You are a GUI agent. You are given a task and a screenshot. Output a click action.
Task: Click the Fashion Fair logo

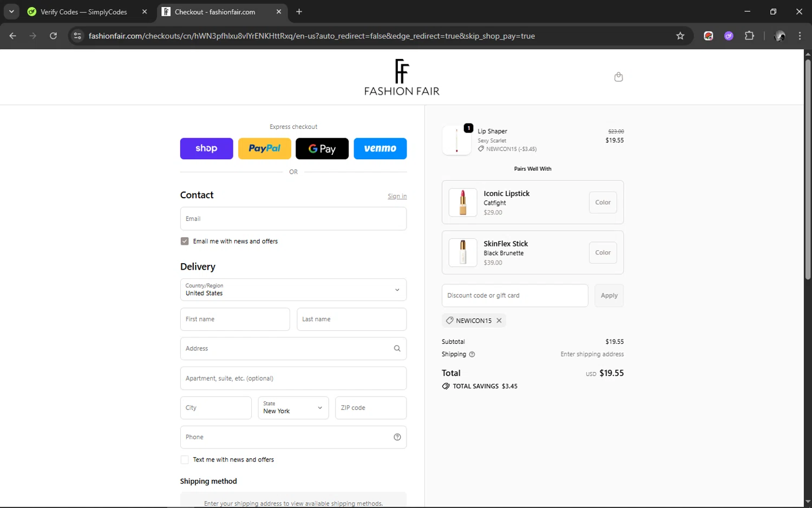click(x=402, y=77)
